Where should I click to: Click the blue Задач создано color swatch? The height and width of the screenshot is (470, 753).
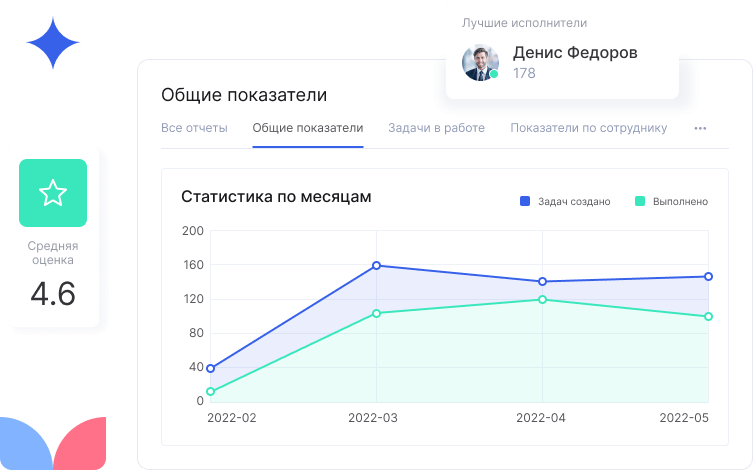[525, 201]
